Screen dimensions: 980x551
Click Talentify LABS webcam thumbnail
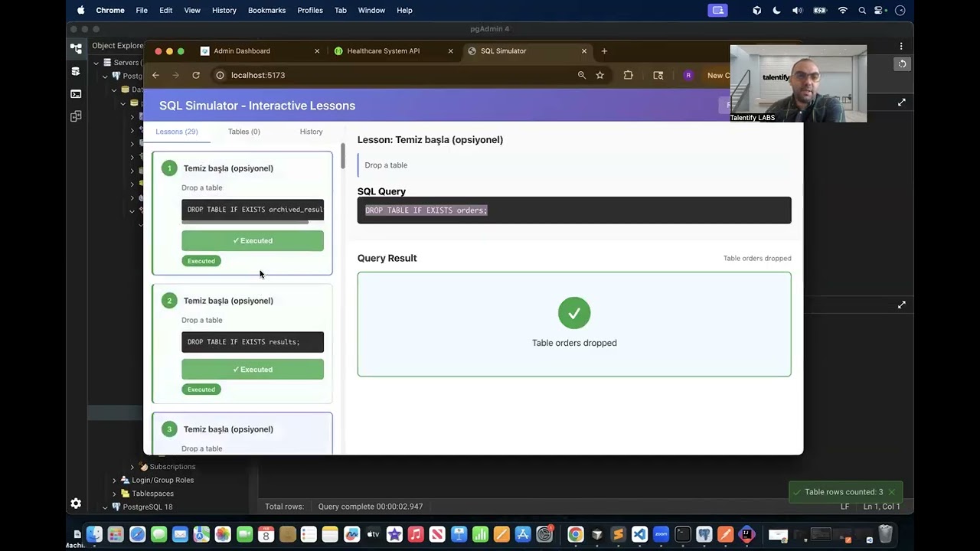click(x=799, y=83)
